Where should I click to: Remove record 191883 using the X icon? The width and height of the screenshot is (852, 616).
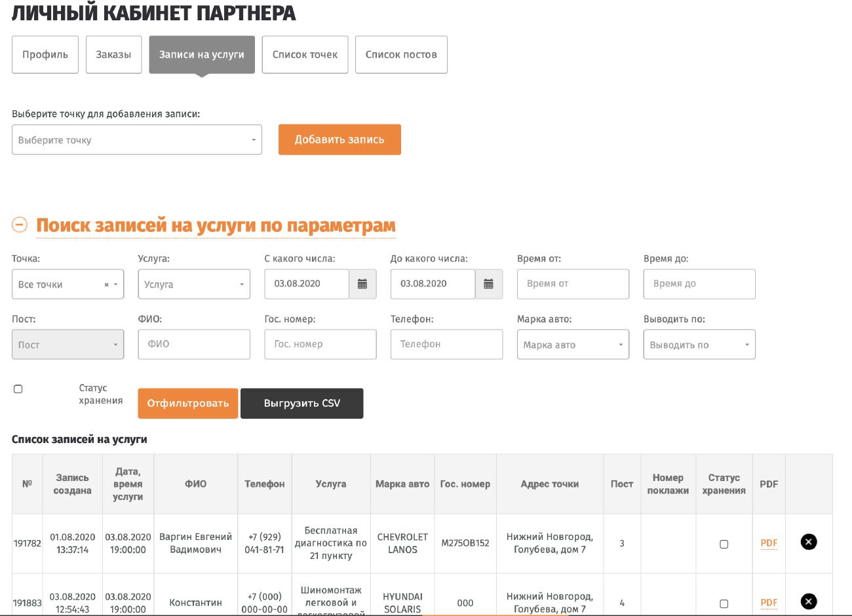[809, 601]
